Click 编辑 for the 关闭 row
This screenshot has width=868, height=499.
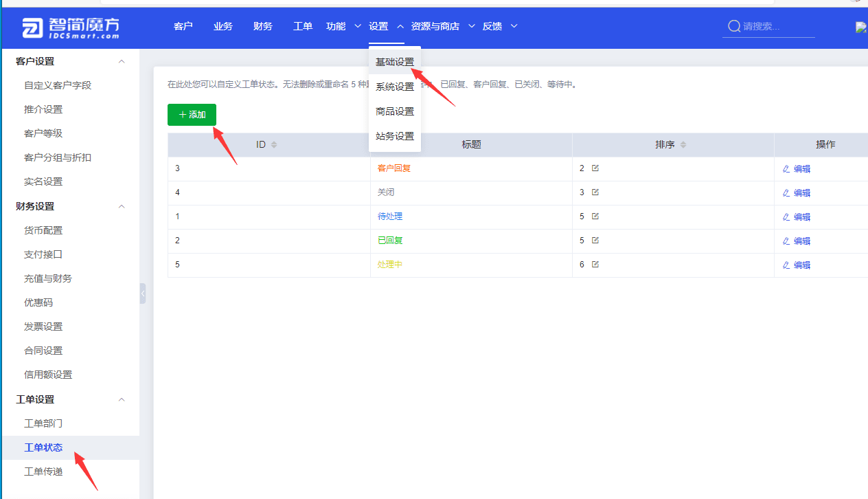tap(797, 192)
